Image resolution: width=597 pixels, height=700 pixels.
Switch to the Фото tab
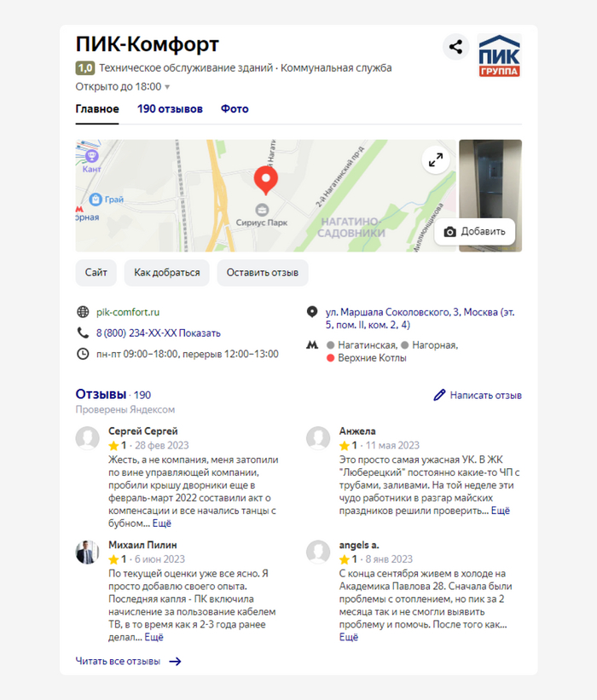(x=235, y=109)
